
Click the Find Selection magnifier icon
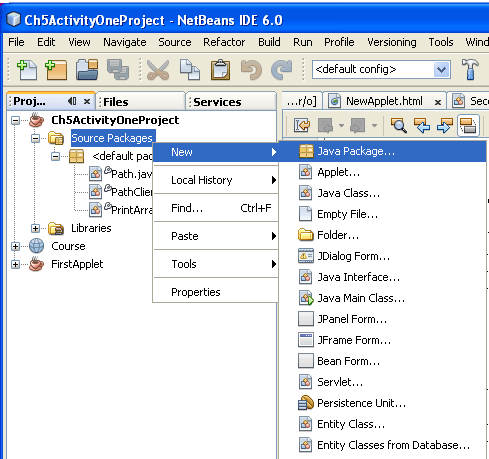point(399,126)
